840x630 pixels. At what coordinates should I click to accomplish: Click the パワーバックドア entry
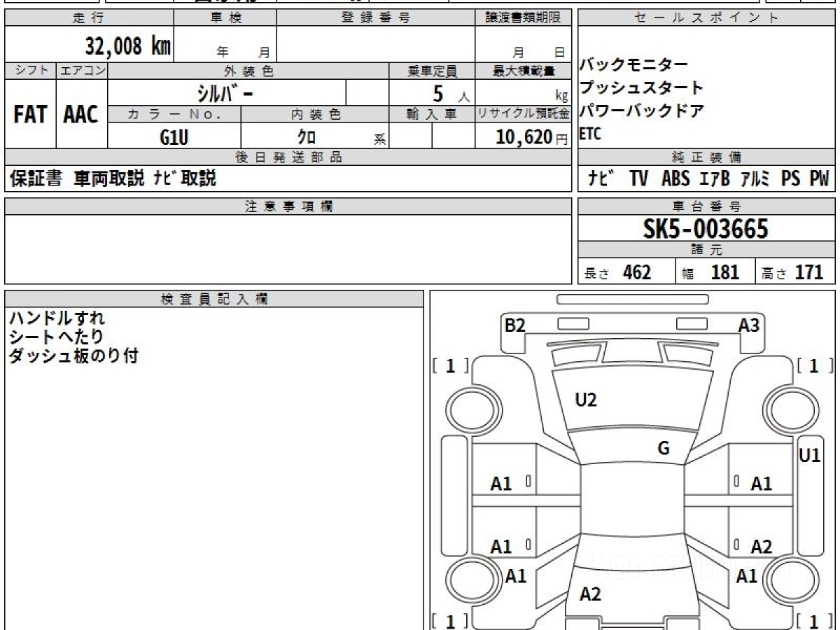pyautogui.click(x=641, y=111)
